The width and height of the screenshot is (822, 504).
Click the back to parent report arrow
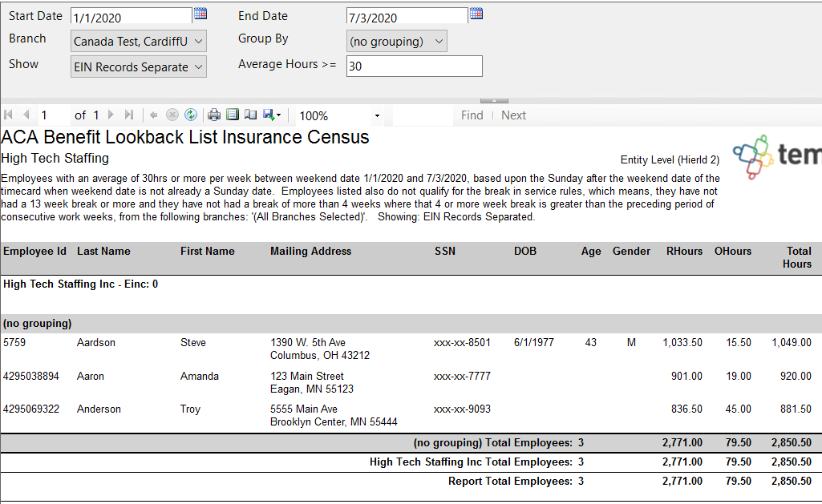pyautogui.click(x=154, y=115)
